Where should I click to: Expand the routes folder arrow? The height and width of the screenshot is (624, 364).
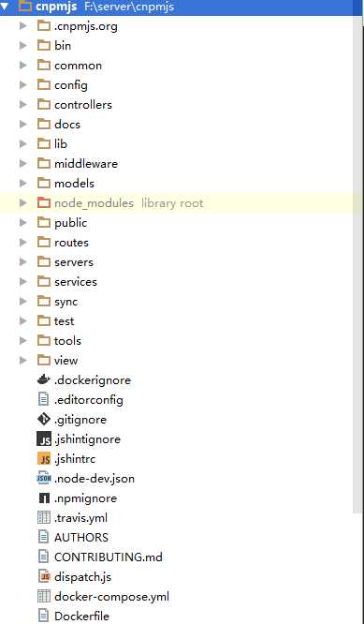23,242
